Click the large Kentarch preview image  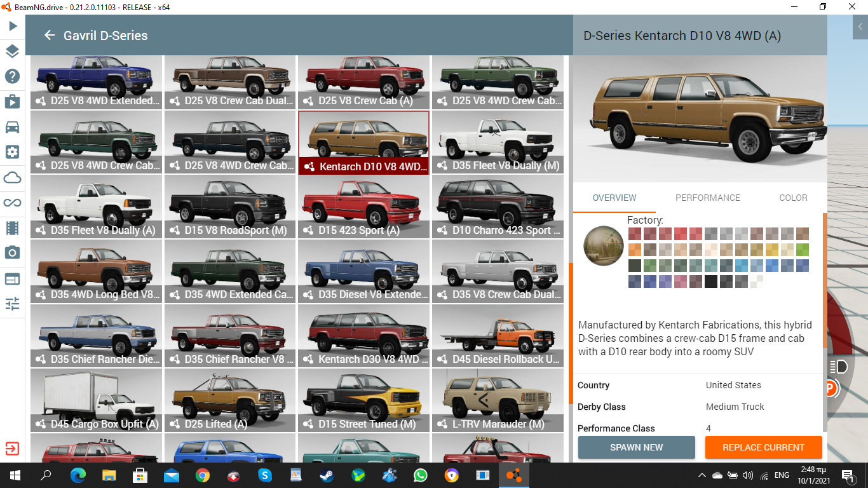click(700, 119)
